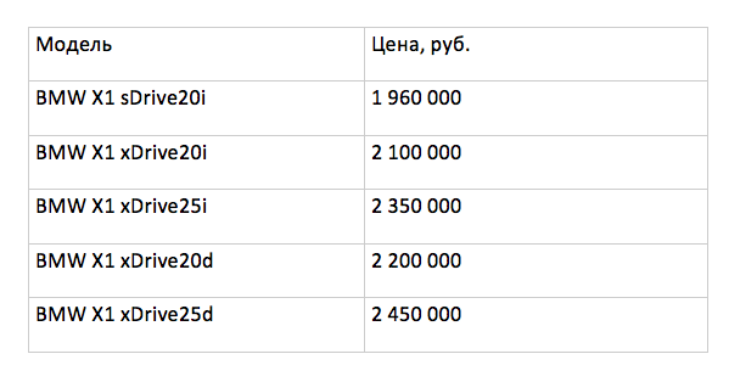Click the text xDrive20d in model column

(167, 261)
